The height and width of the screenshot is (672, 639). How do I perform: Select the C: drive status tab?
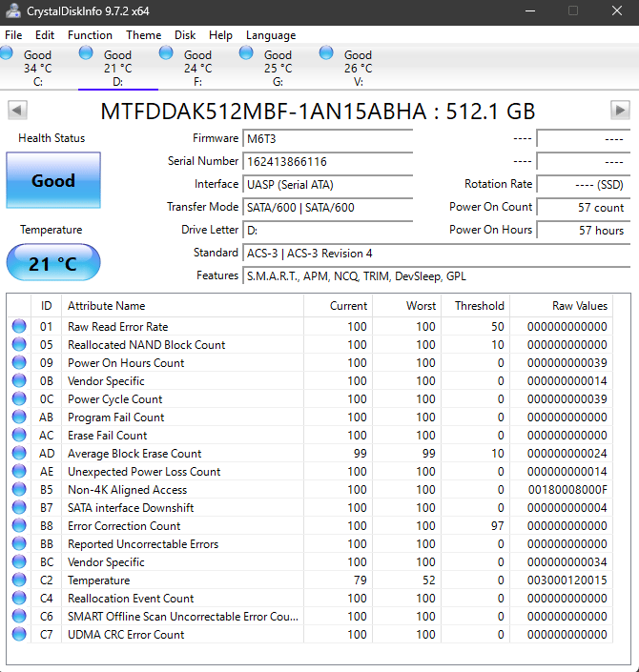pyautogui.click(x=38, y=68)
